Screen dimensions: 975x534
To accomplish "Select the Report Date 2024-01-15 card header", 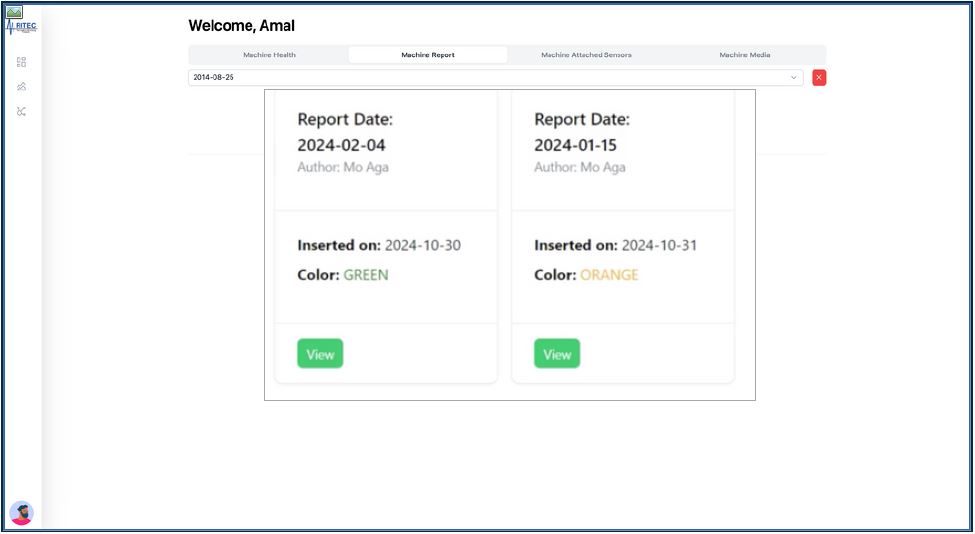I will (x=582, y=132).
